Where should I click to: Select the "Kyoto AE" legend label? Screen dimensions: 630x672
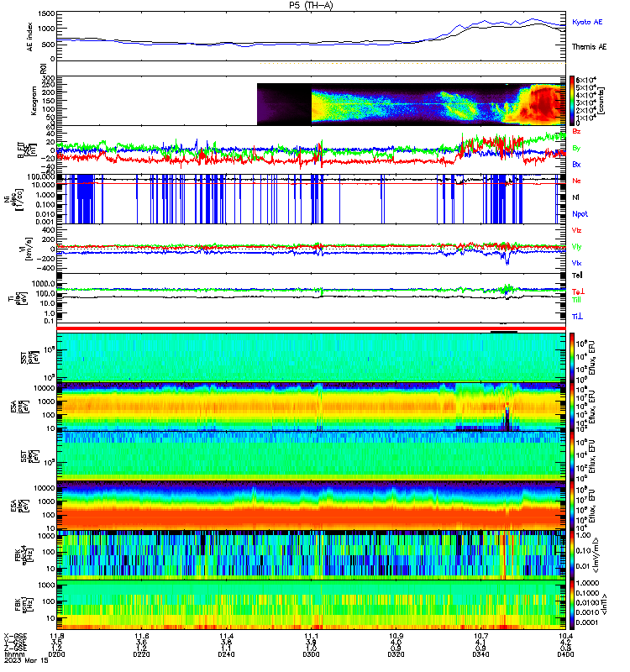587,22
